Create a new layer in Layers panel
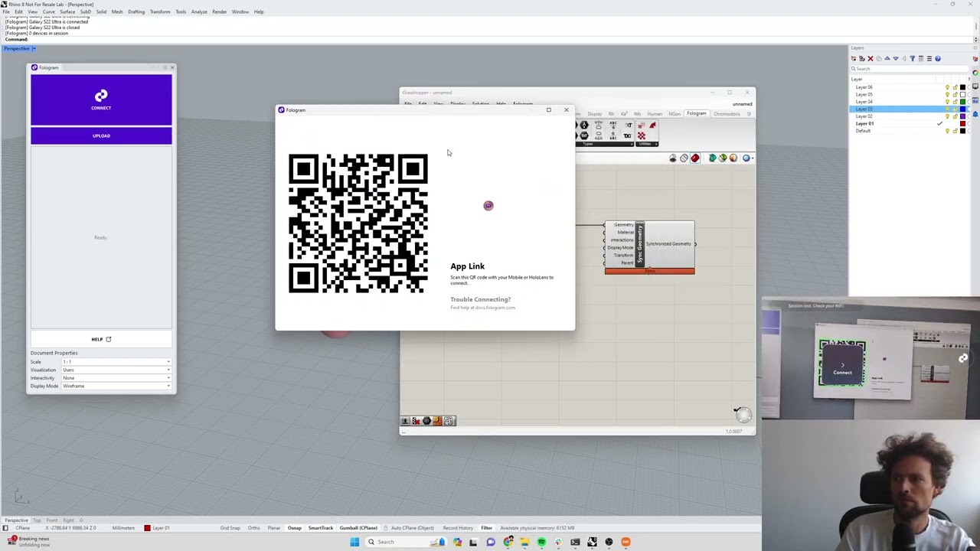 tap(854, 59)
